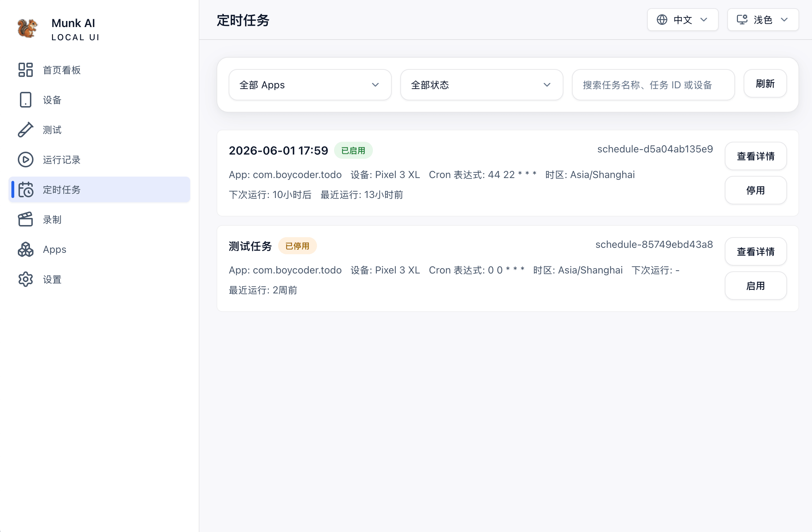The height and width of the screenshot is (532, 812).
Task: Open the Apps sidebar item
Action: [x=99, y=249]
